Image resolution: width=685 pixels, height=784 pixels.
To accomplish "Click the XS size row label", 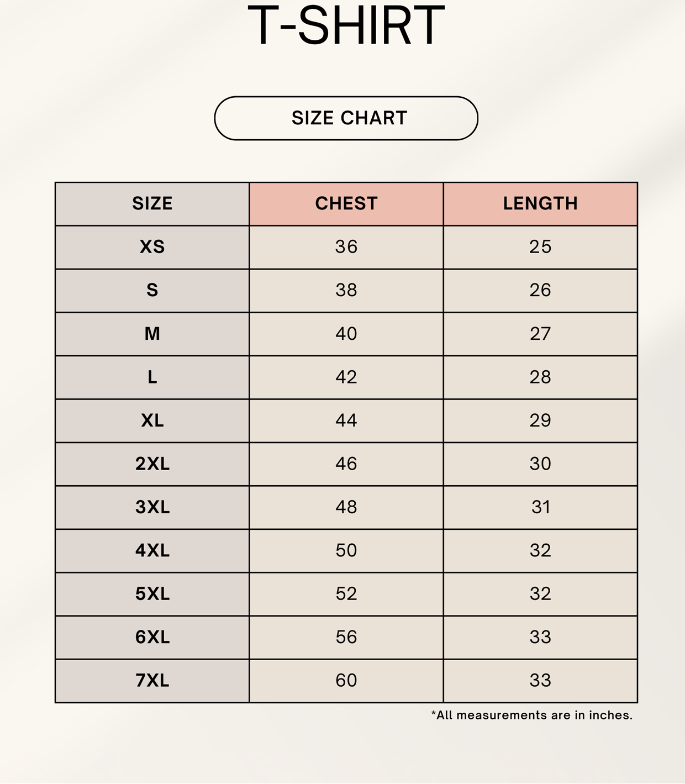I will pos(152,247).
